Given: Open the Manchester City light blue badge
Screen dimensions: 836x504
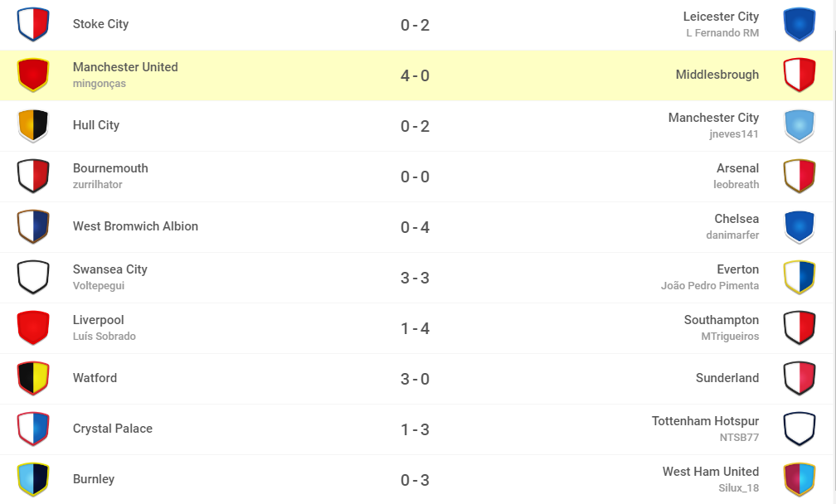Looking at the screenshot, I should pos(800,126).
